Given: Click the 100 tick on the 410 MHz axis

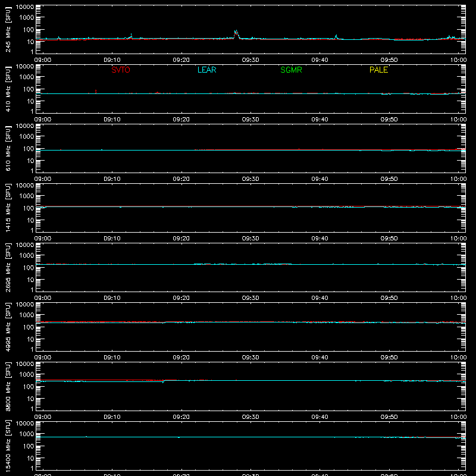Looking at the screenshot, I should coord(29,89).
